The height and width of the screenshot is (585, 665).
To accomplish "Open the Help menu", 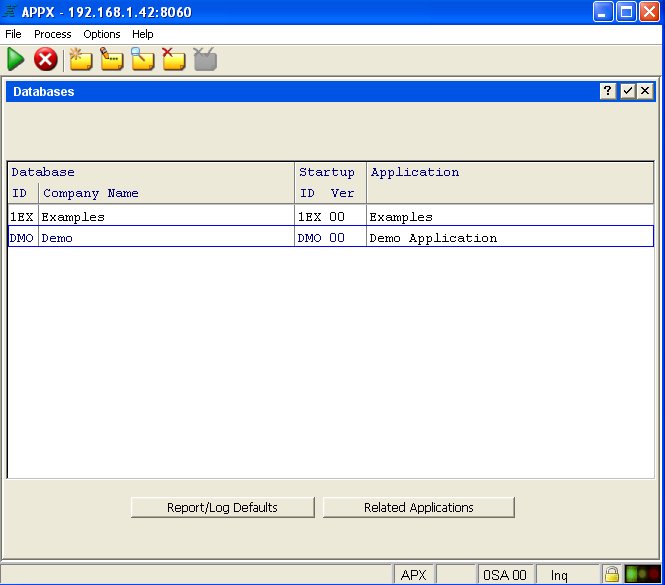I will pos(143,34).
